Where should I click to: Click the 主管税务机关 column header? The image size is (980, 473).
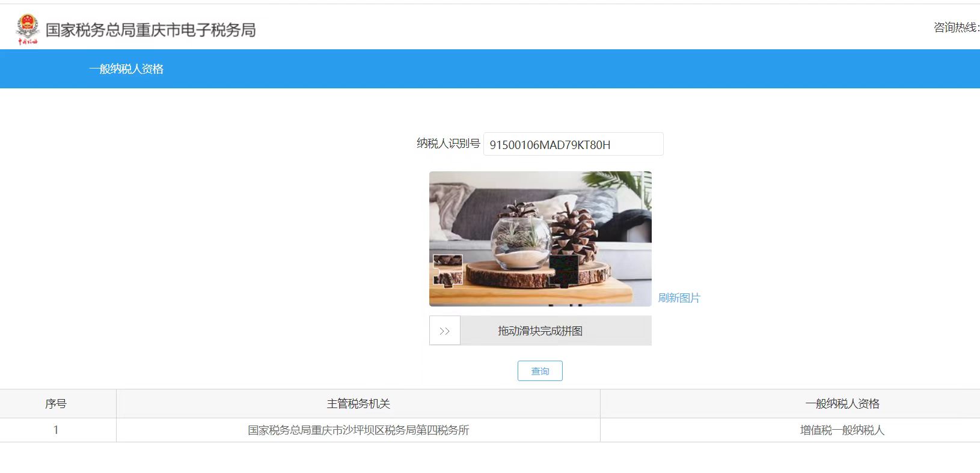click(x=358, y=404)
